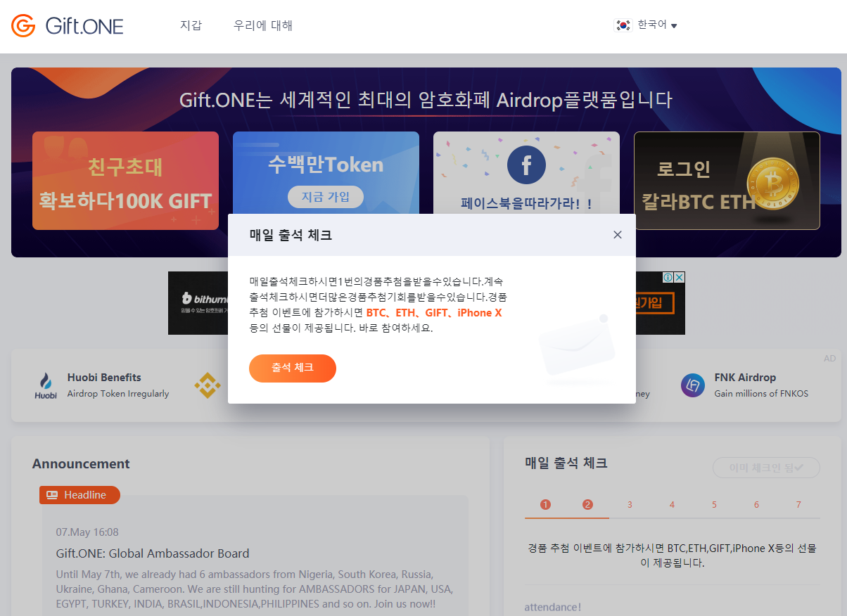Open the 우리에 대해 about page
The height and width of the screenshot is (616, 847).
point(263,25)
